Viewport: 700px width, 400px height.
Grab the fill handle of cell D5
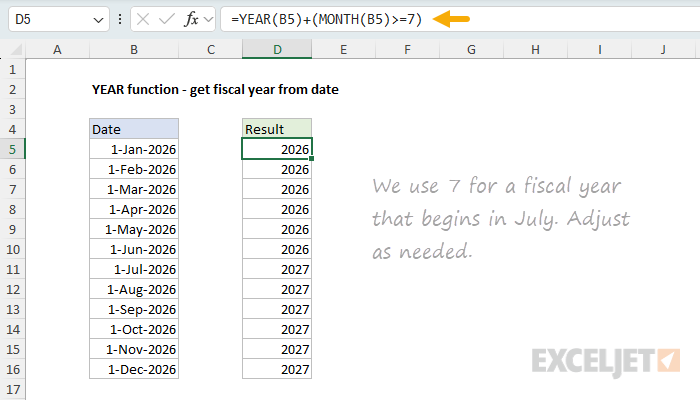point(311,158)
